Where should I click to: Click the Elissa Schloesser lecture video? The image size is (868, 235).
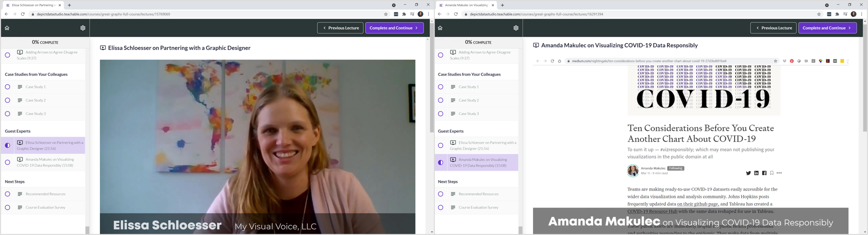[258, 147]
